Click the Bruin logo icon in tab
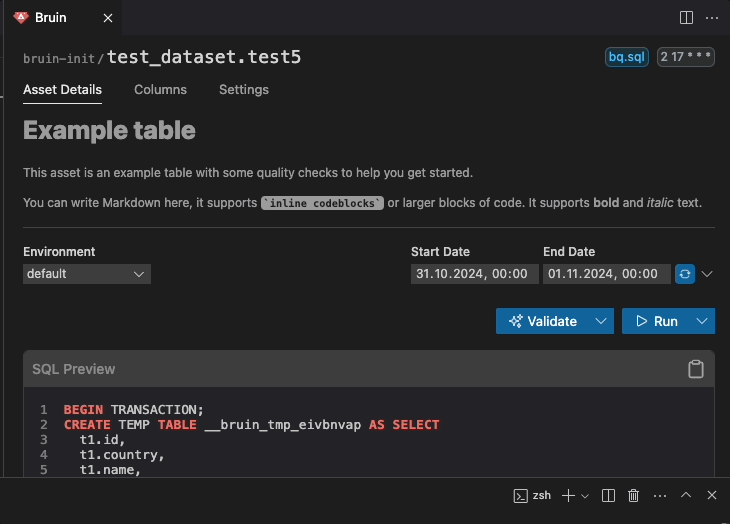This screenshot has width=730, height=524. pyautogui.click(x=21, y=18)
